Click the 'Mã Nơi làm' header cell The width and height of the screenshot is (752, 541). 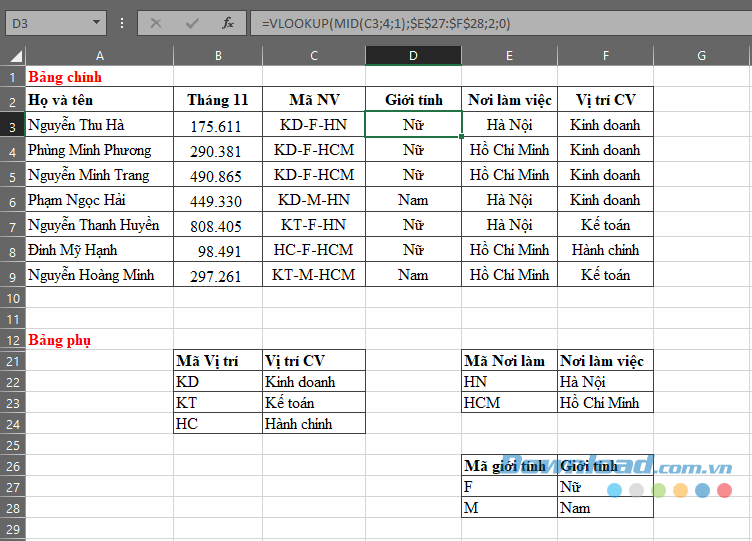[509, 361]
